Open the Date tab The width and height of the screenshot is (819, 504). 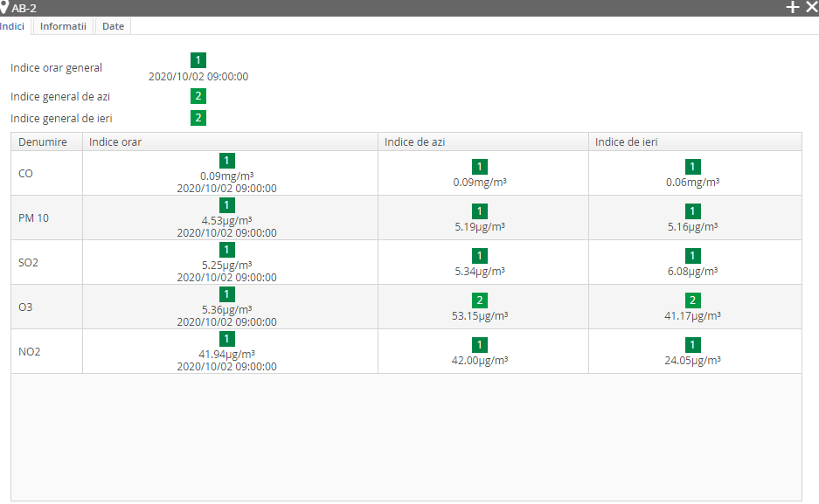coord(113,26)
